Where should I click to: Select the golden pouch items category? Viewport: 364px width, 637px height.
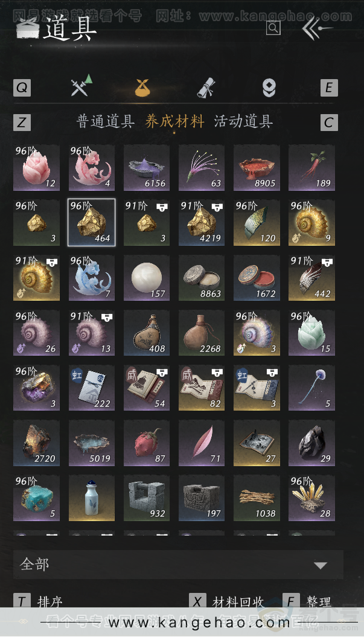(x=142, y=88)
